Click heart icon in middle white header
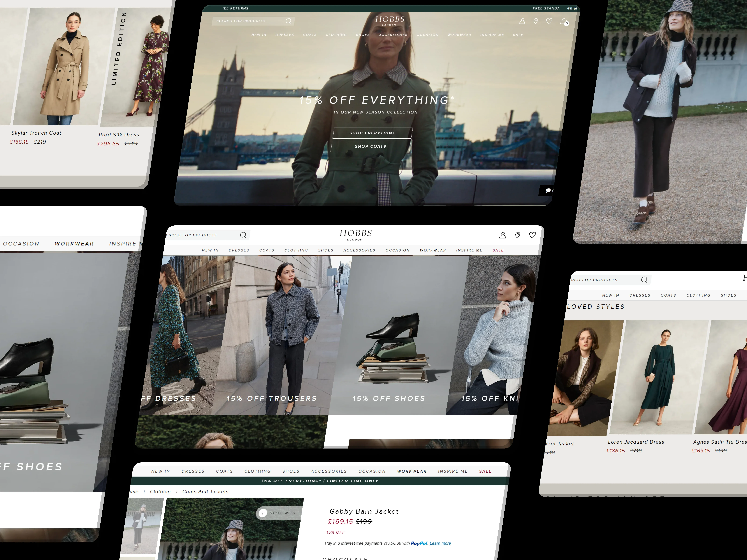 [x=532, y=235]
